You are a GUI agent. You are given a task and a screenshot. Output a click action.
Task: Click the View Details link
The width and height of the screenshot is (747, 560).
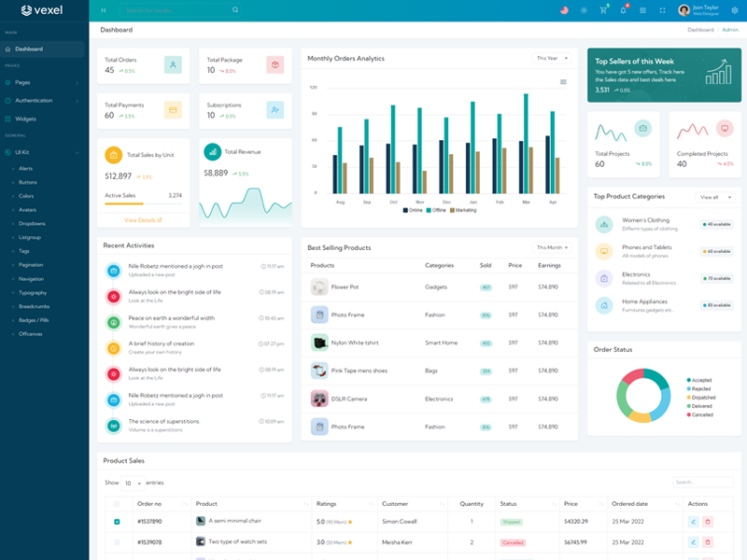(143, 220)
